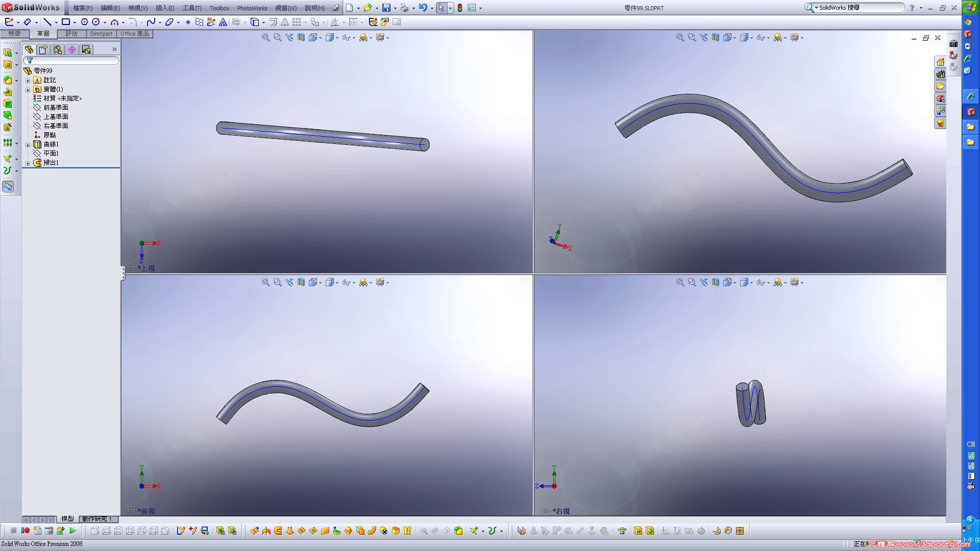This screenshot has width=980, height=551.
Task: Open the PropertyManager tab icon
Action: (x=43, y=49)
